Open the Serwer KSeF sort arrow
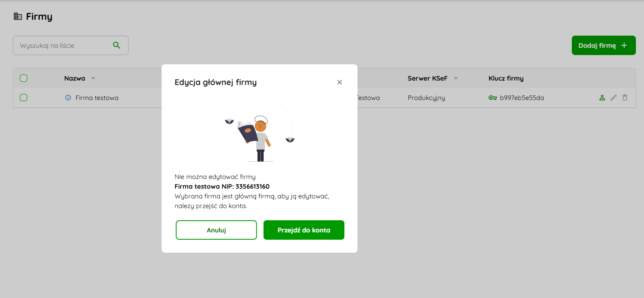The image size is (644, 298). 456,79
